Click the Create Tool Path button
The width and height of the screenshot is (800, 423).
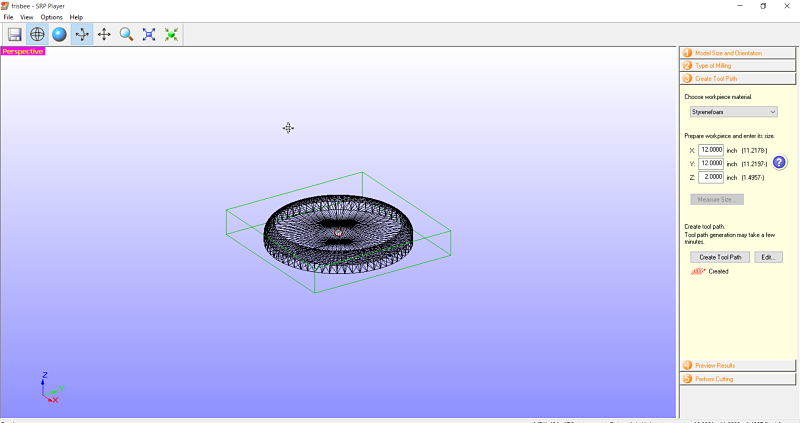(x=720, y=257)
